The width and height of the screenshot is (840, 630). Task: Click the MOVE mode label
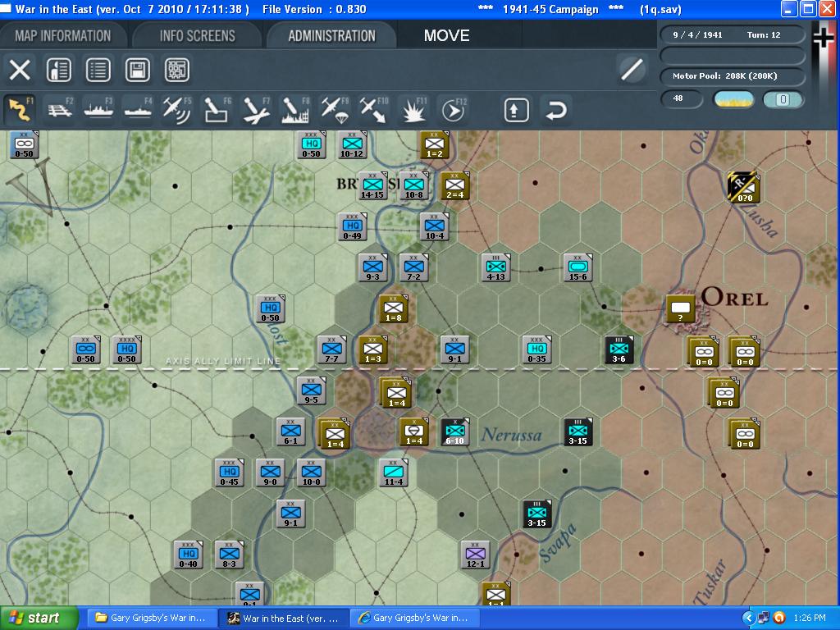click(x=447, y=36)
